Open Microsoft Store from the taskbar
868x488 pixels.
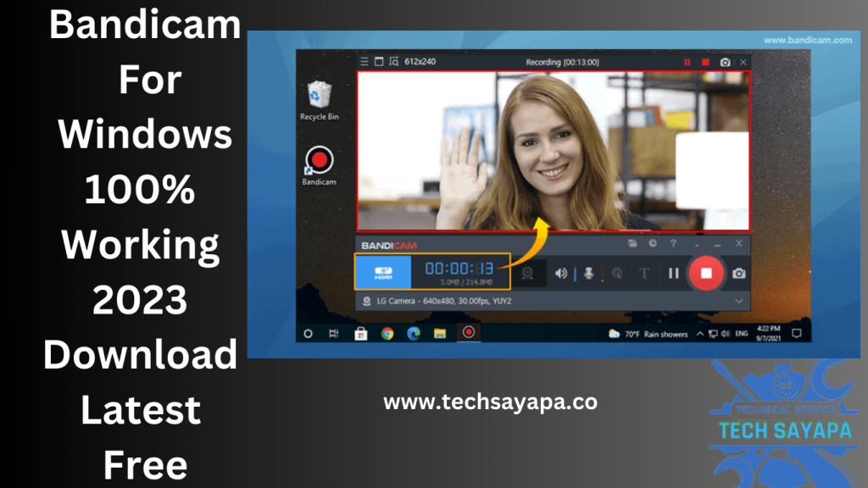(361, 334)
